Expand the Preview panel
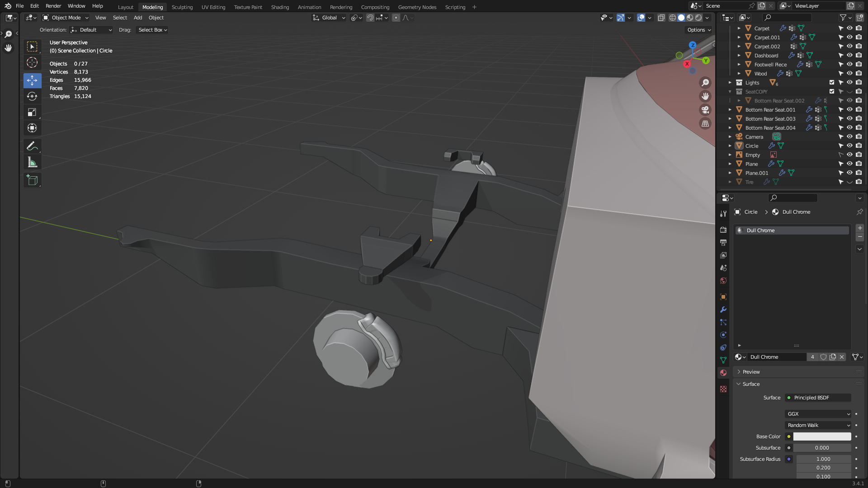 point(751,372)
